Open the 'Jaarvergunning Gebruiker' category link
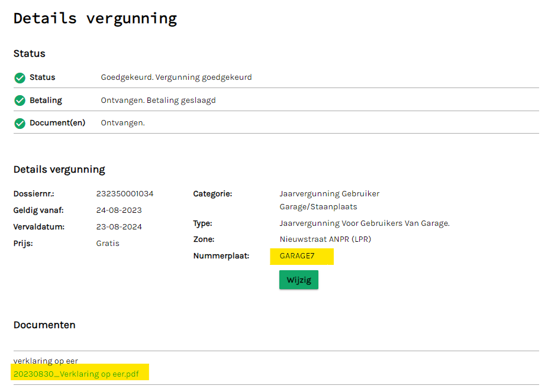The width and height of the screenshot is (548, 392). (329, 193)
